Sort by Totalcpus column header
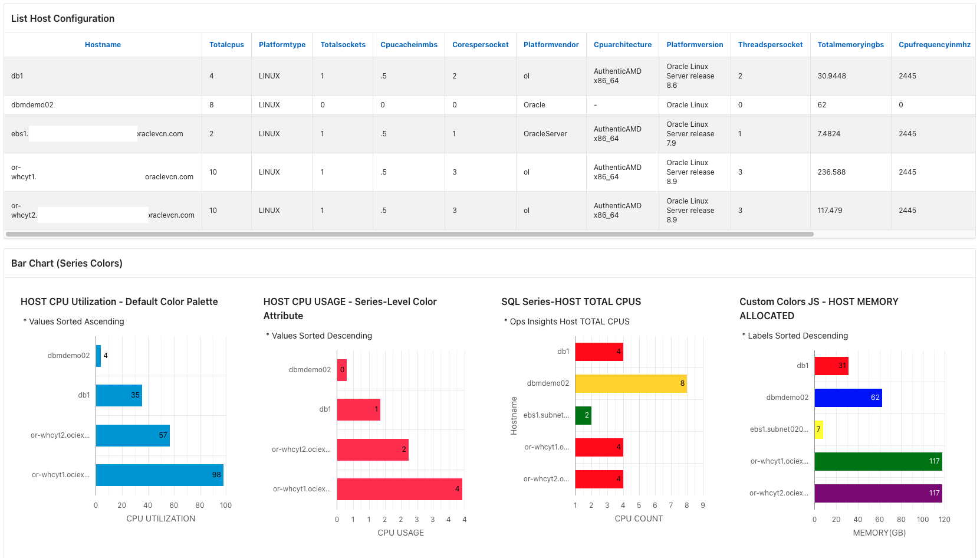980x558 pixels. (226, 45)
